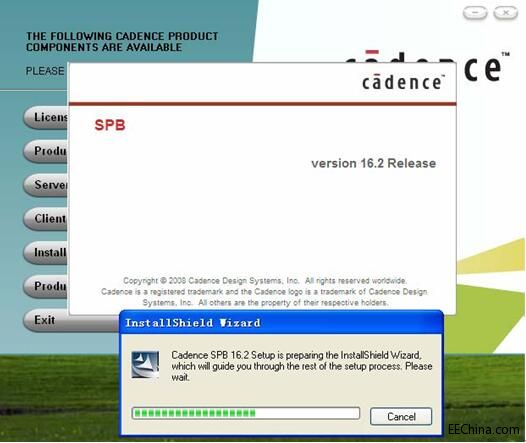Close the Cadence installer window
This screenshot has height=443, width=526.
click(x=505, y=13)
